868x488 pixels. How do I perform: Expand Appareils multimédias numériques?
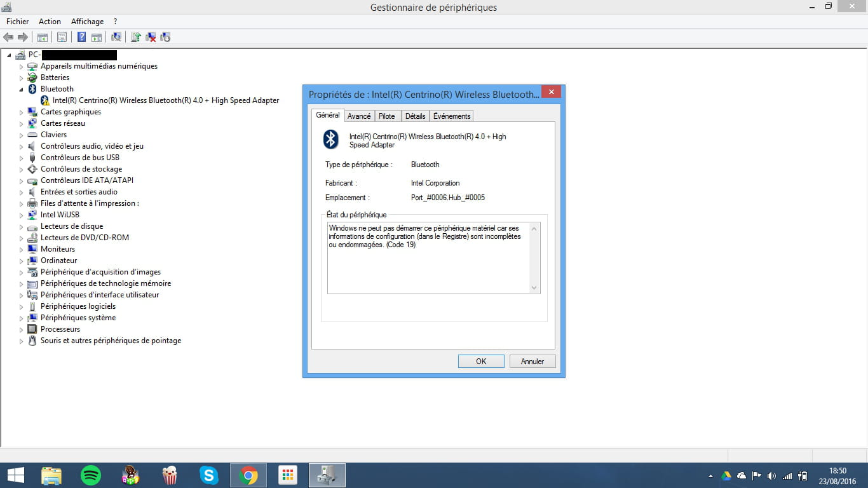coord(21,67)
